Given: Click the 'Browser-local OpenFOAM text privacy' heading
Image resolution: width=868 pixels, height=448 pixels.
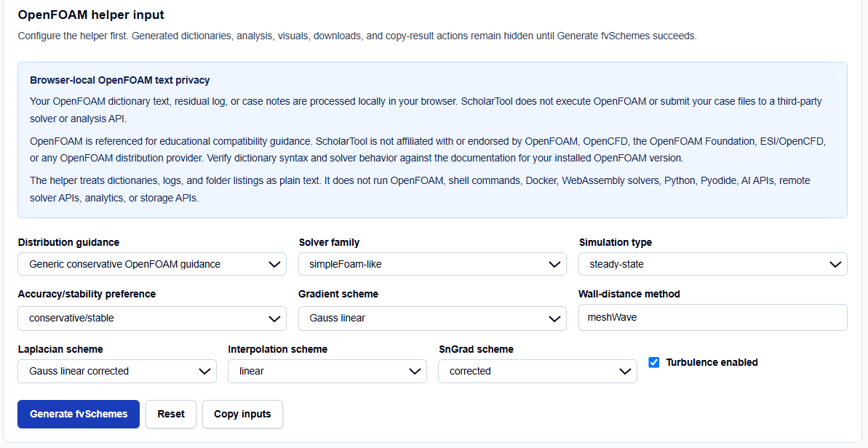Looking at the screenshot, I should point(119,80).
